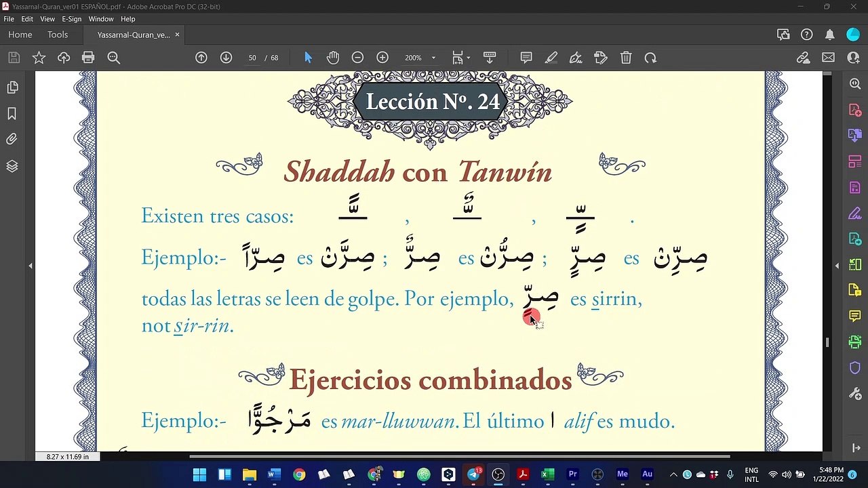
Task: Click the page number field showing 50
Action: pyautogui.click(x=252, y=58)
